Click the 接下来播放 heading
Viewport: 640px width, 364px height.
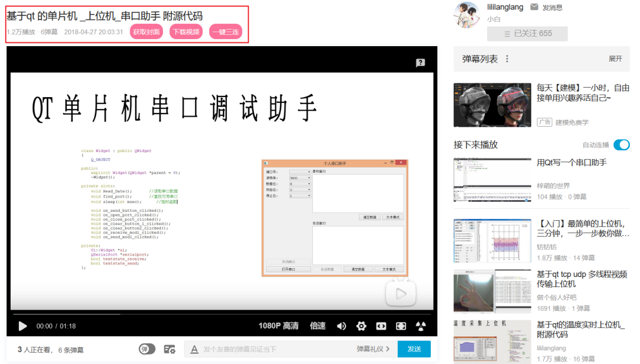(475, 144)
